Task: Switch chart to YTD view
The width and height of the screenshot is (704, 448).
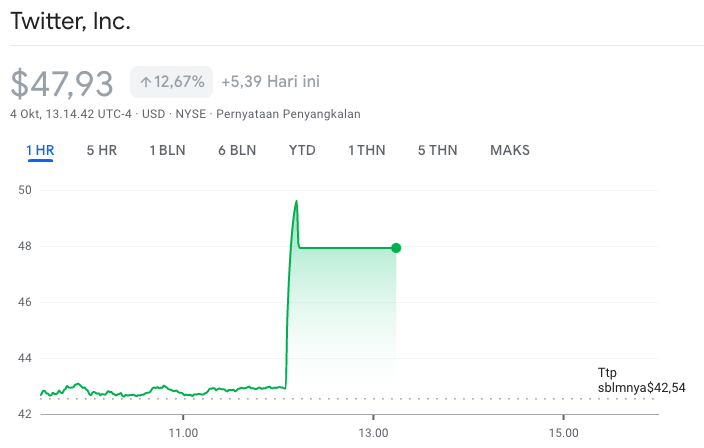Action: point(302,151)
